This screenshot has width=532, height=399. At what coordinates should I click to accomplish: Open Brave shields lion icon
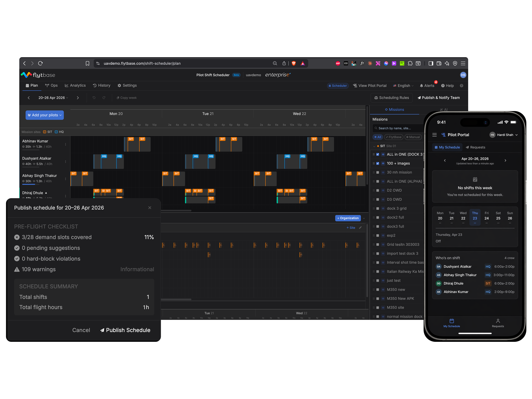[294, 63]
